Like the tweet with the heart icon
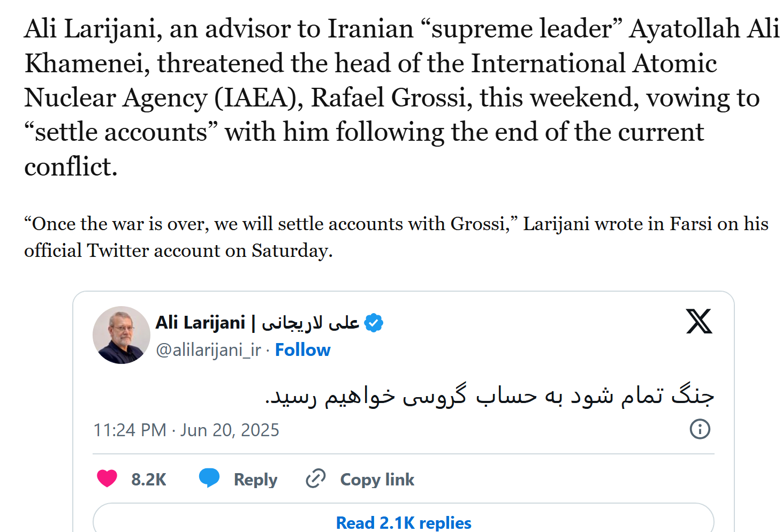 (x=107, y=478)
